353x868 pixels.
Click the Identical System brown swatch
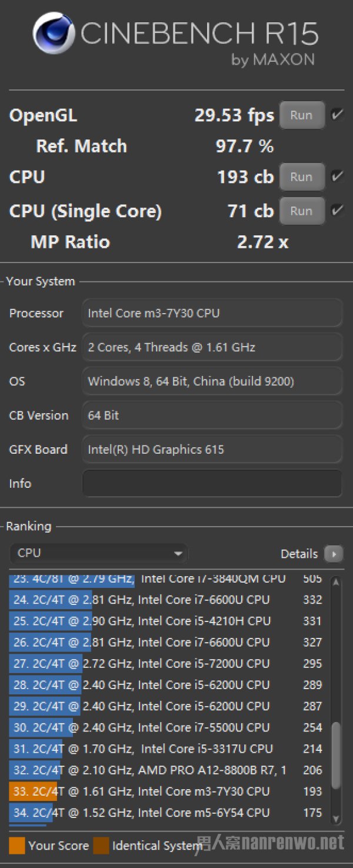click(101, 846)
